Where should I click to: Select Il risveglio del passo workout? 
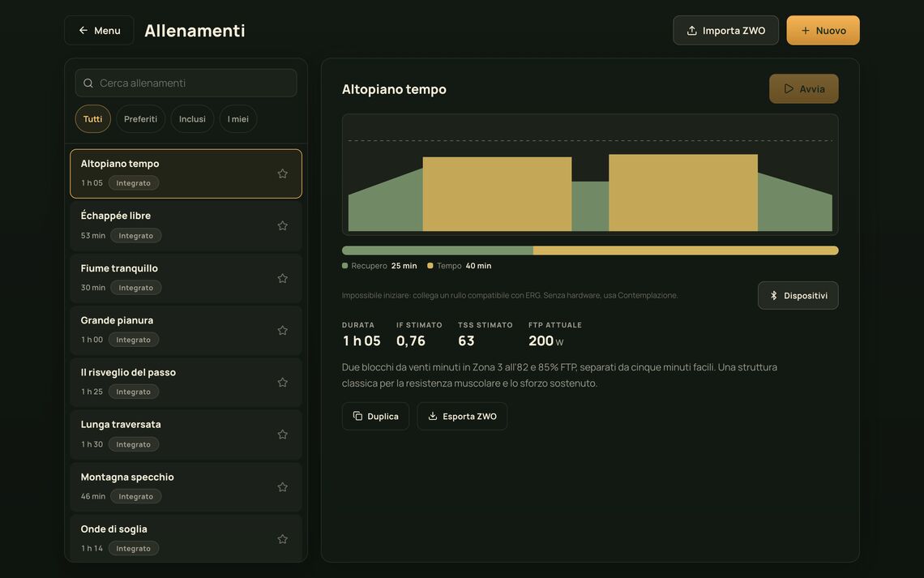[x=186, y=383]
